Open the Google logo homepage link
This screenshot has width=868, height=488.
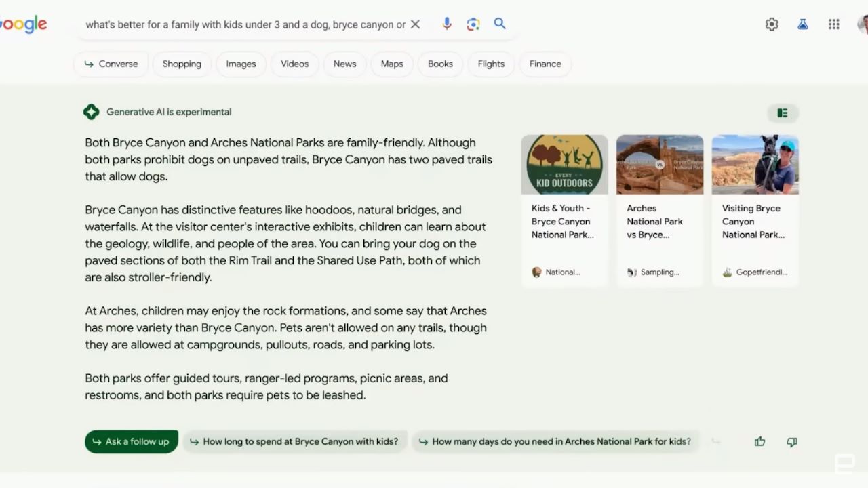click(x=24, y=24)
